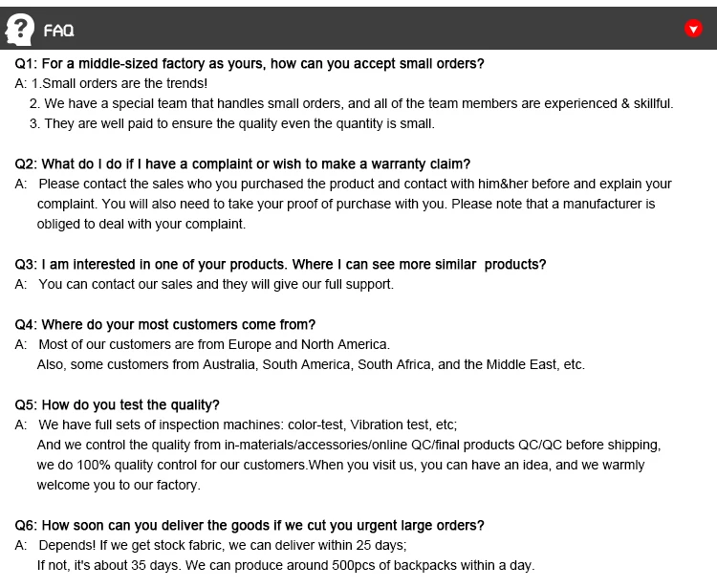This screenshot has width=717, height=588.
Task: Select Q4 question about customer origins
Action: (165, 324)
